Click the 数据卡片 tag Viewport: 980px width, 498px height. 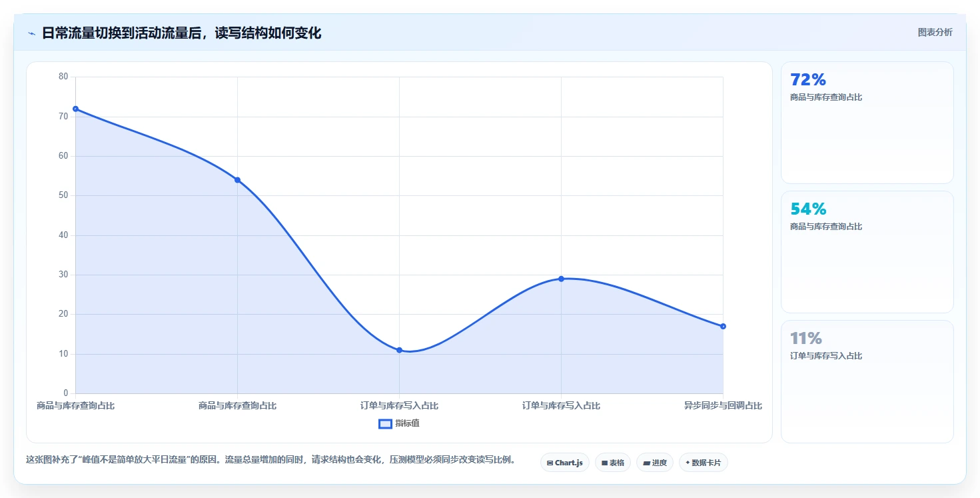coord(704,462)
